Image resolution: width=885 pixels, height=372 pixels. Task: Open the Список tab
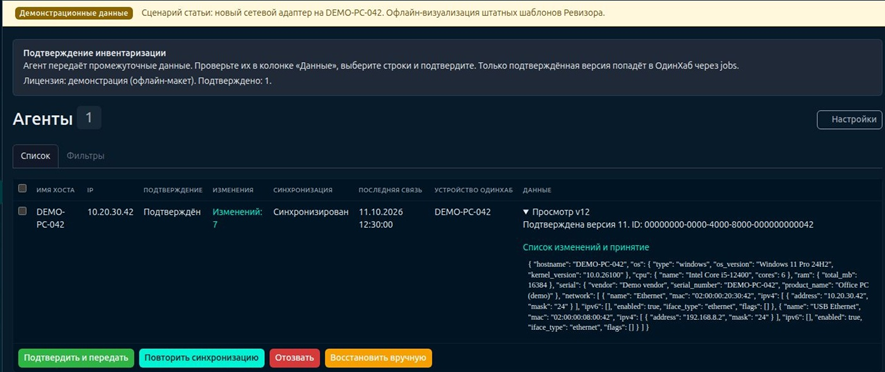(x=36, y=156)
